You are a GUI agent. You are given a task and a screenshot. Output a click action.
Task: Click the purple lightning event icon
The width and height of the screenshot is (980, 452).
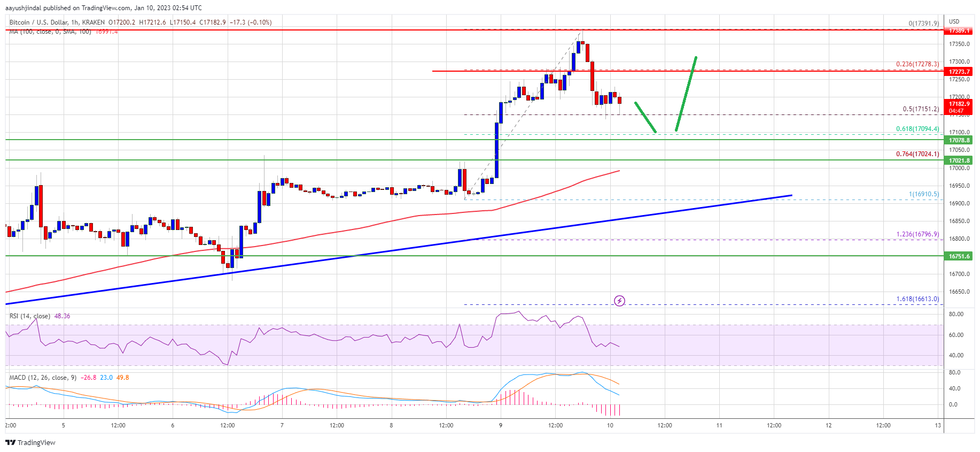tap(619, 301)
